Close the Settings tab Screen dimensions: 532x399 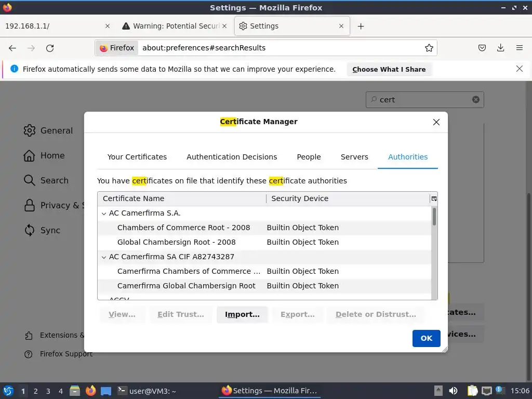point(341,26)
